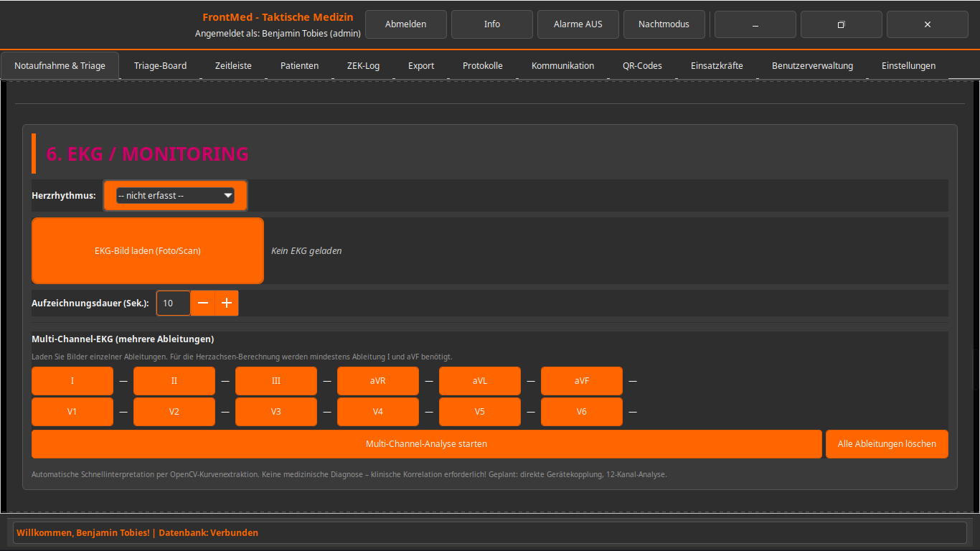Click the Abmelden logout button
The width and height of the screenshot is (980, 551).
coord(405,24)
